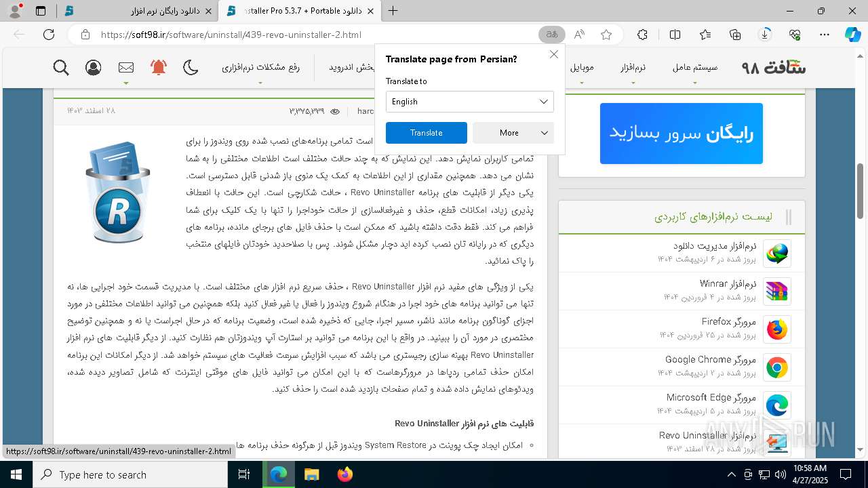This screenshot has width=868, height=488.
Task: Open Task View on the taskbar
Action: 245,474
